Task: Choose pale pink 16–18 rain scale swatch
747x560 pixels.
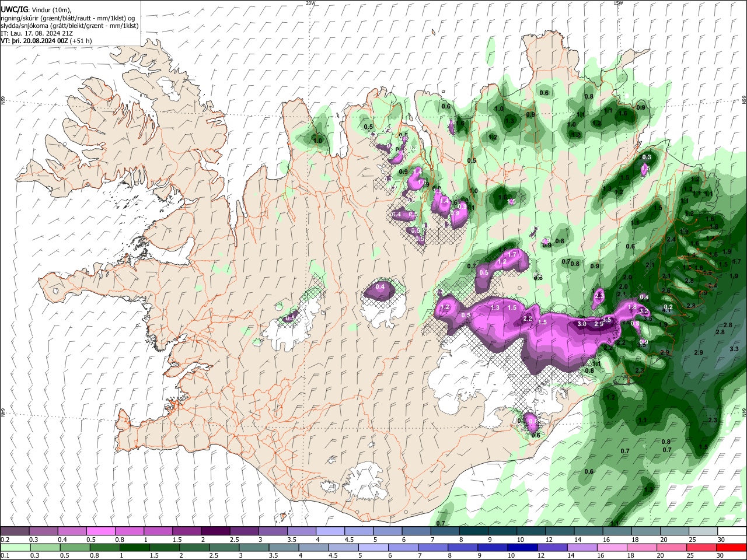Action: click(x=613, y=548)
